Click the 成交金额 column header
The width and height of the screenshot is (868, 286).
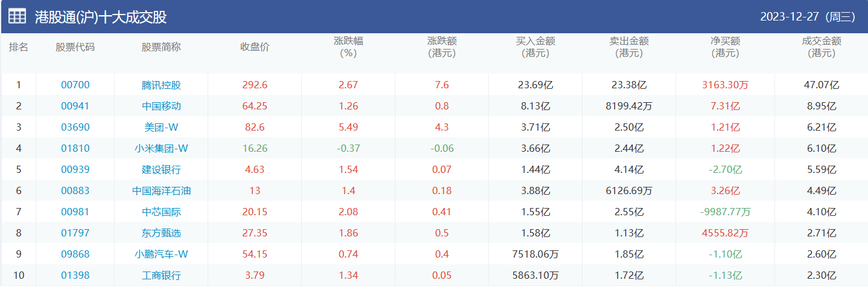coord(822,47)
